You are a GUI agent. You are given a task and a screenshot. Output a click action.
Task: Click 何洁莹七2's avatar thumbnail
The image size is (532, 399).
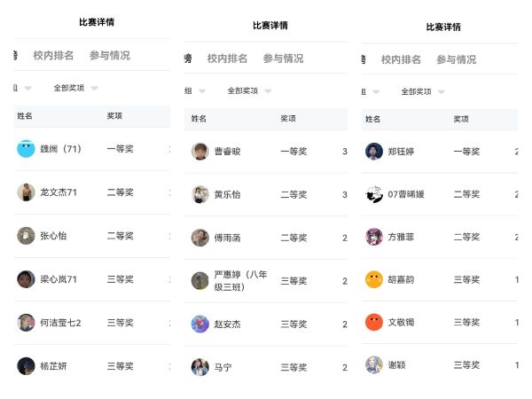pos(26,323)
